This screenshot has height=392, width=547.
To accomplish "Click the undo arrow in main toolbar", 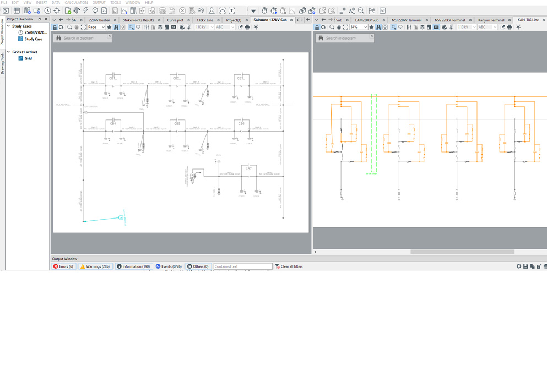I will point(201,10).
